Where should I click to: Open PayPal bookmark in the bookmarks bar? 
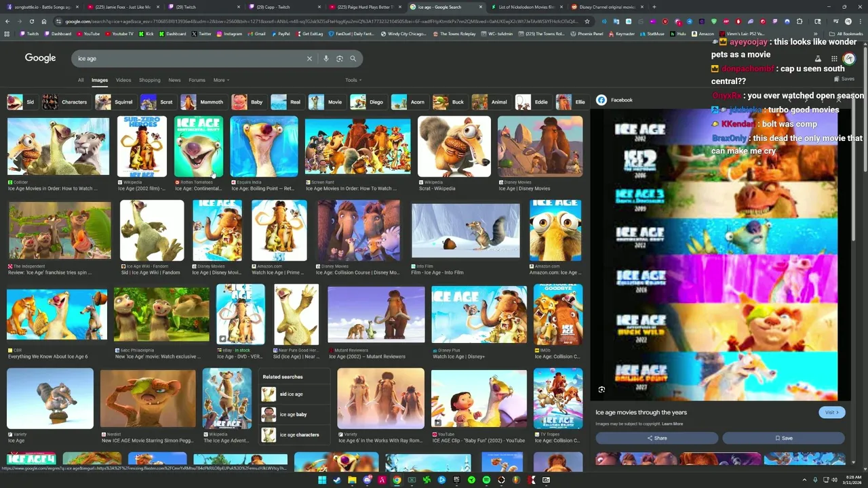[280, 33]
